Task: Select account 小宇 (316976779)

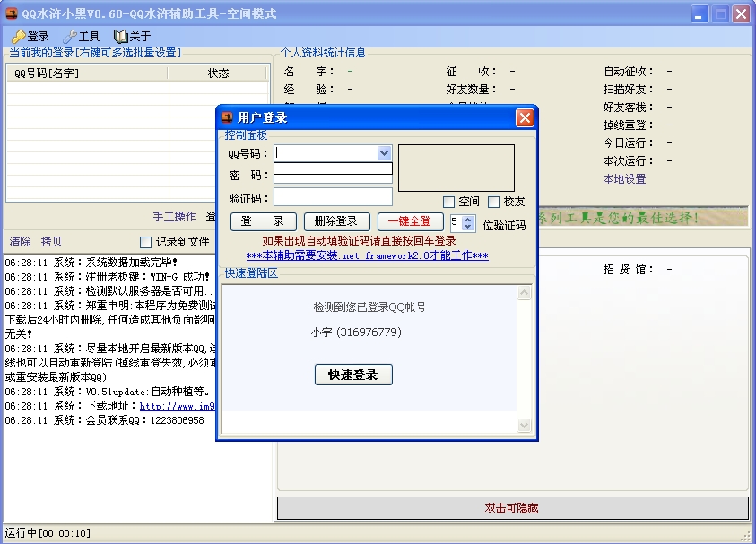Action: point(356,332)
